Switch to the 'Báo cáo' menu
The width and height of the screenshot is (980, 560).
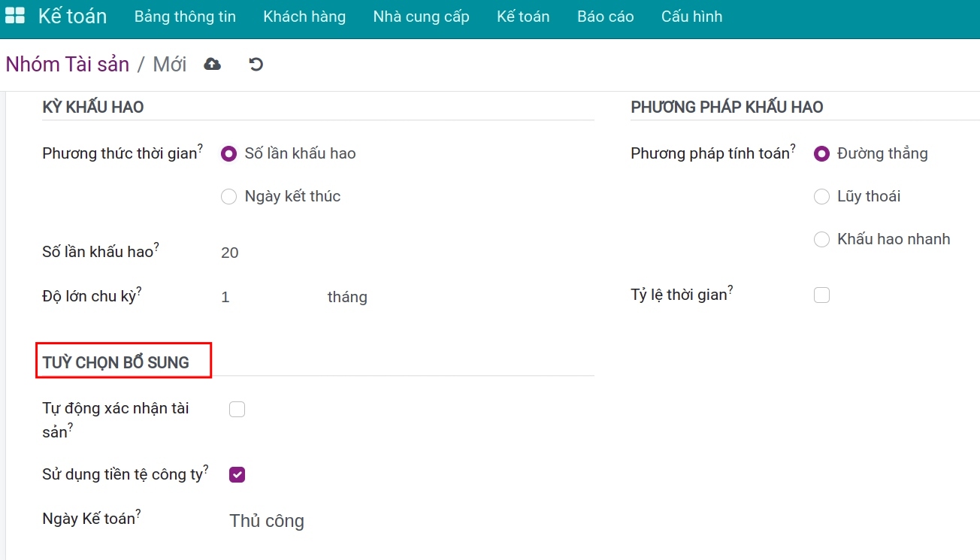tap(605, 16)
